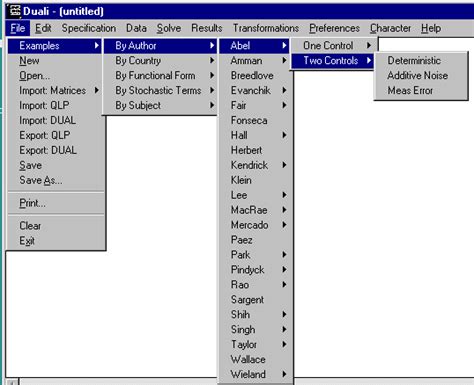The image size is (474, 385).
Task: Choose Exit from the File menu
Action: click(x=55, y=241)
